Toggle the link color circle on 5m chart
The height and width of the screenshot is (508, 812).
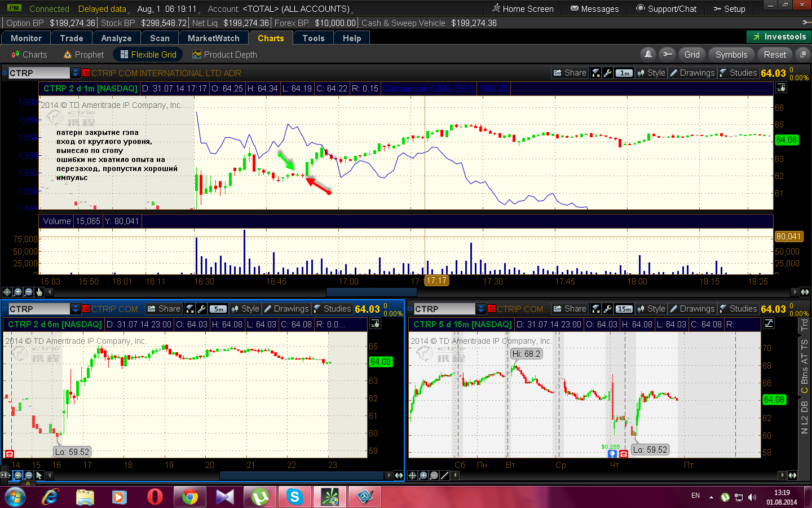(x=4, y=309)
